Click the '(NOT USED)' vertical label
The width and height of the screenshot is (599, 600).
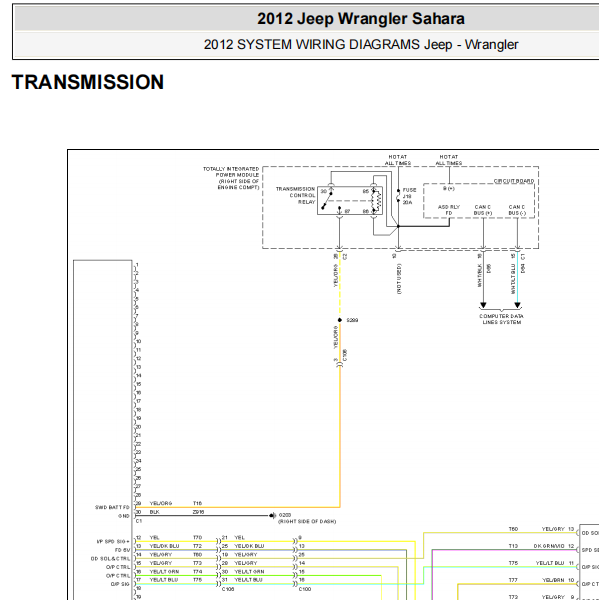[x=399, y=279]
